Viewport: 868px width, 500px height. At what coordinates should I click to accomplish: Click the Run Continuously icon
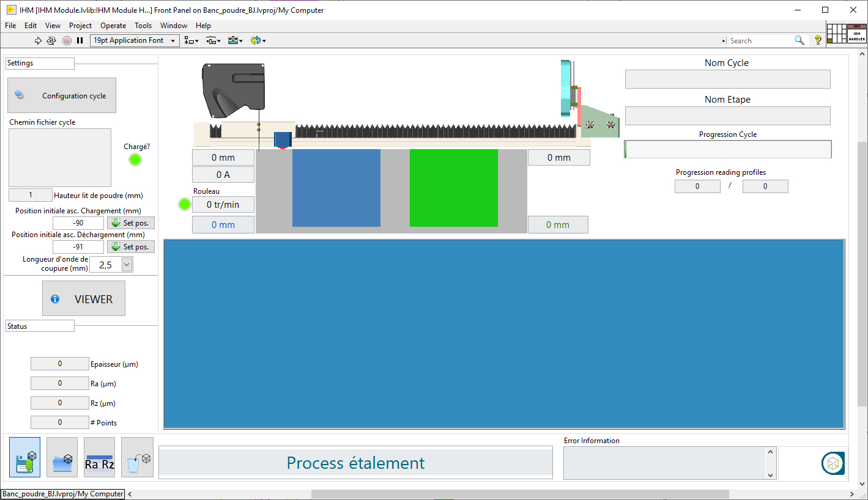coord(51,40)
